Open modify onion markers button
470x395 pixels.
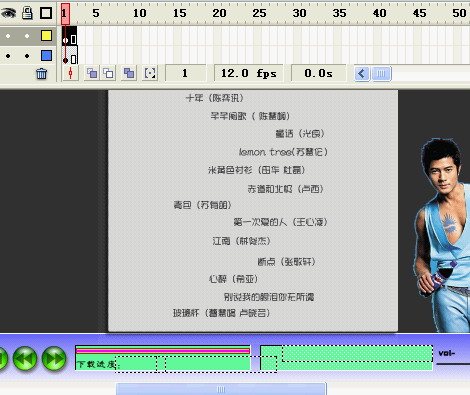tap(150, 73)
